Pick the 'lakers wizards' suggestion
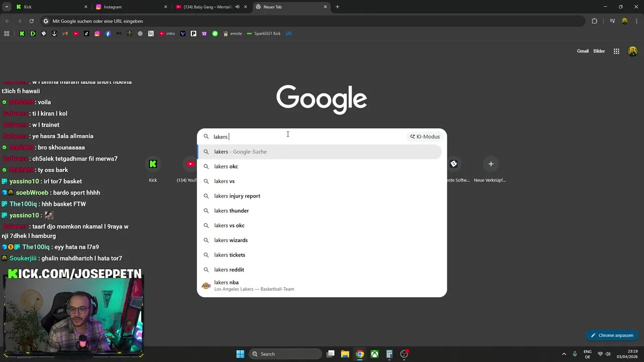 [x=319, y=240]
